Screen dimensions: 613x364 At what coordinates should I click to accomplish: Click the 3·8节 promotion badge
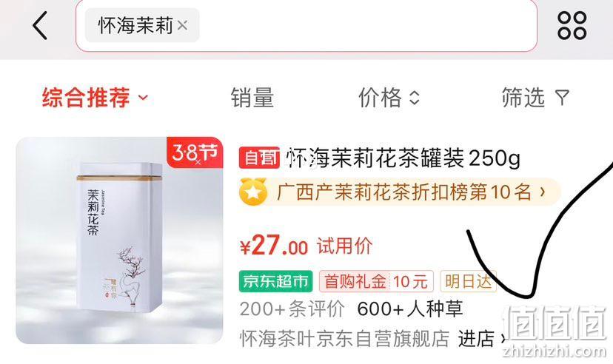(195, 152)
